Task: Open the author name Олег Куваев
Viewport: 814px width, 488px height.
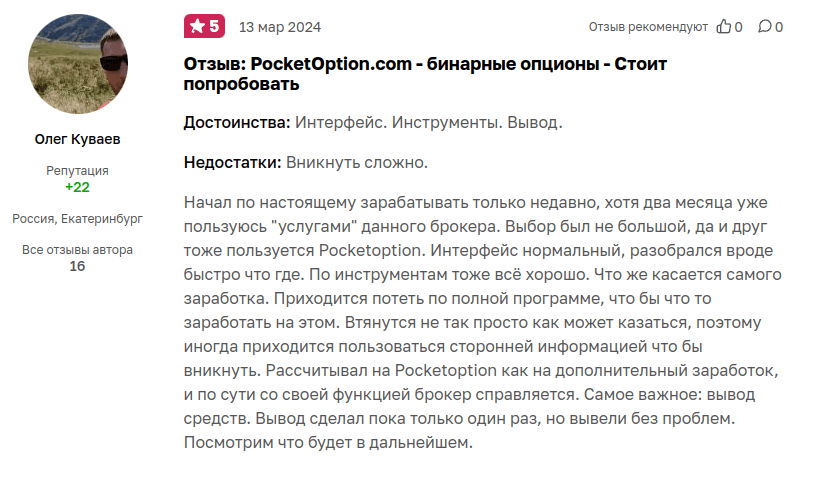Action: point(77,139)
